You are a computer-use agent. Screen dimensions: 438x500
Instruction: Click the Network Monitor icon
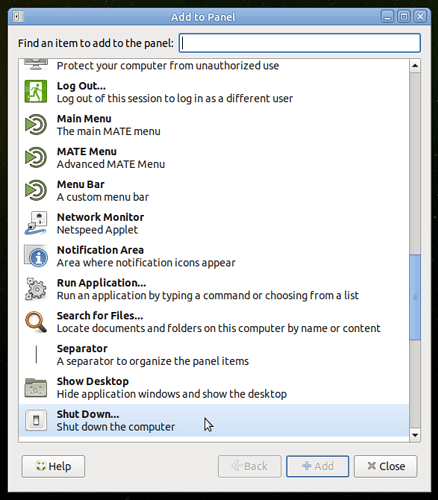click(x=36, y=223)
